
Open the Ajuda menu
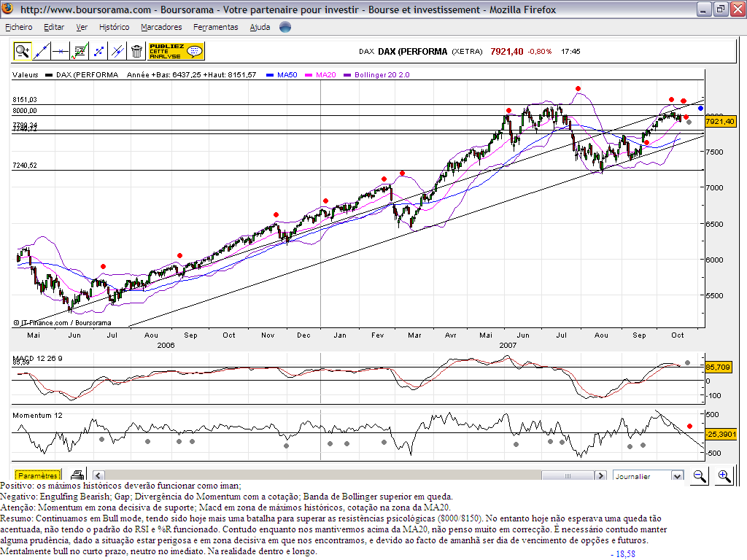coord(260,27)
